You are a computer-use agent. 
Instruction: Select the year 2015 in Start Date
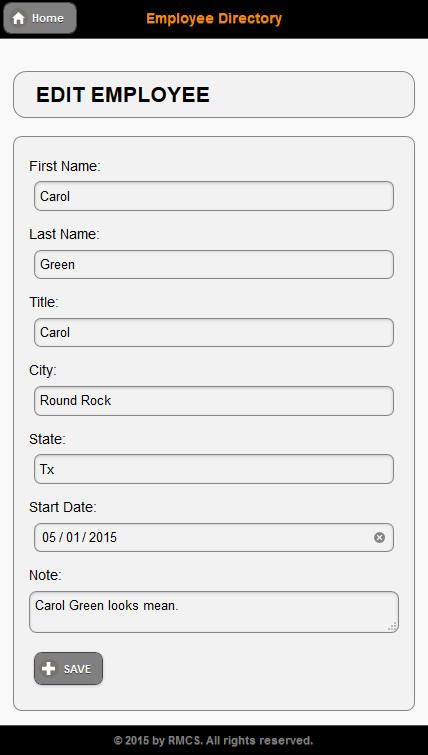coord(103,537)
